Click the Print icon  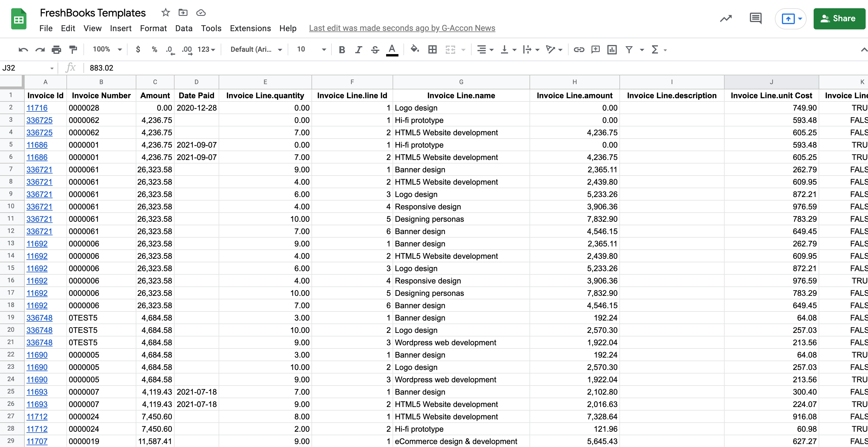56,50
